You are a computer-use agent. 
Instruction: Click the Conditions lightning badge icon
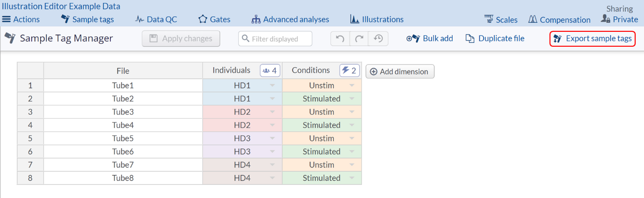tap(349, 71)
